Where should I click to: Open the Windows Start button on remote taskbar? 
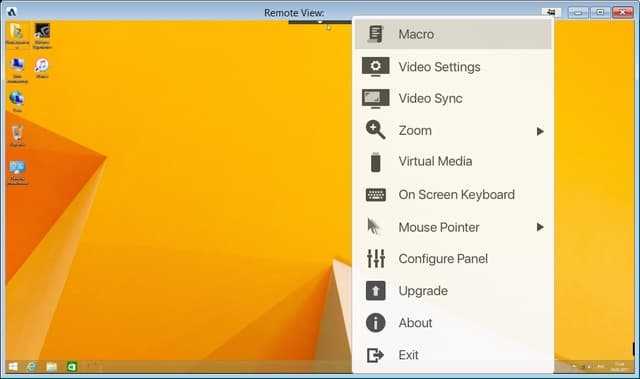[13, 367]
